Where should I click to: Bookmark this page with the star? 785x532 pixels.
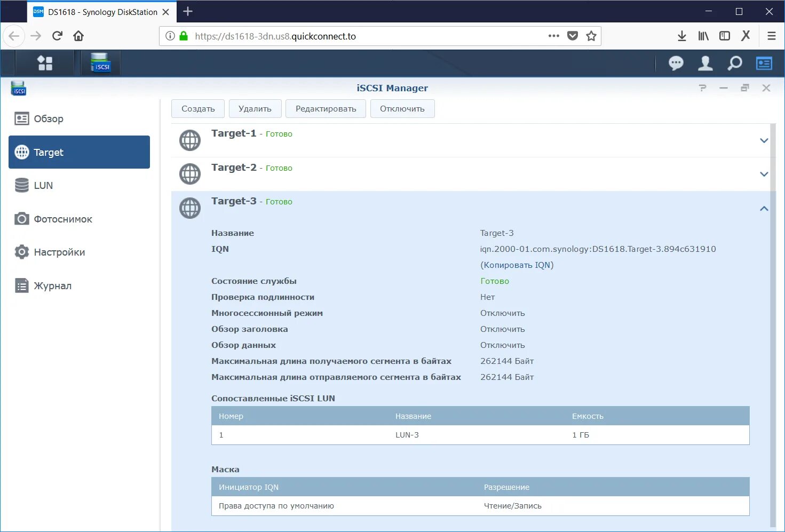tap(591, 36)
